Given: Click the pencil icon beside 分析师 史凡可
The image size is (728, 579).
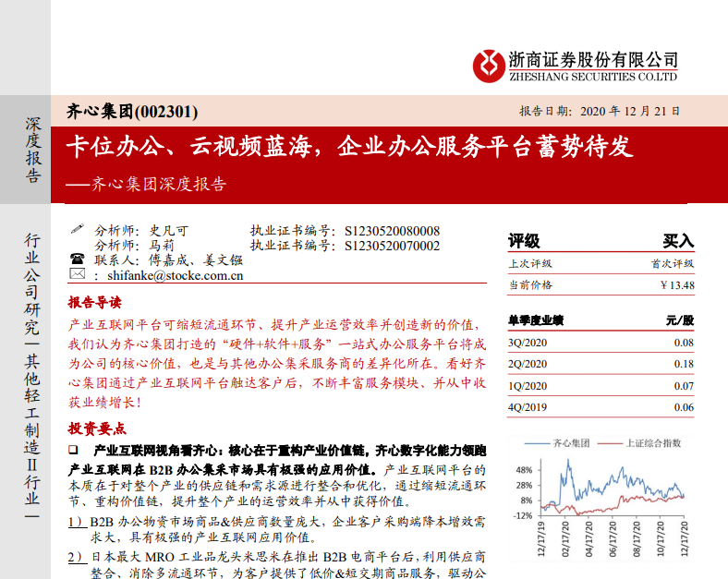Looking at the screenshot, I should (x=77, y=229).
